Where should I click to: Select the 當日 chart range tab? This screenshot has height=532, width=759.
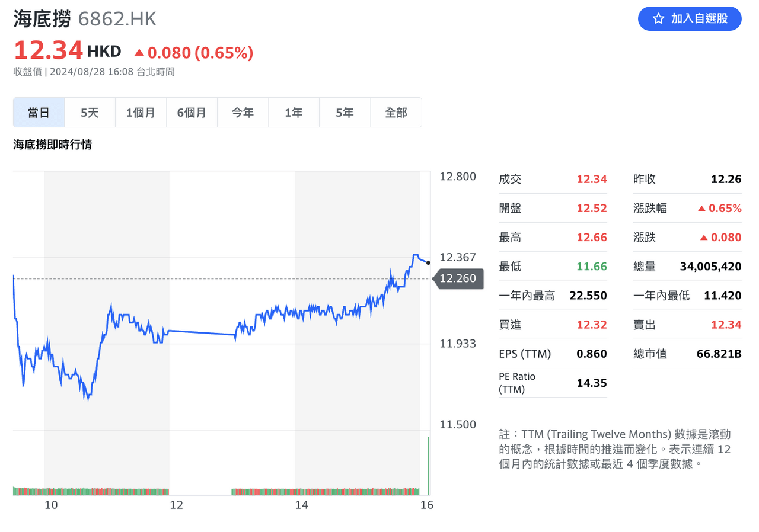(x=39, y=113)
